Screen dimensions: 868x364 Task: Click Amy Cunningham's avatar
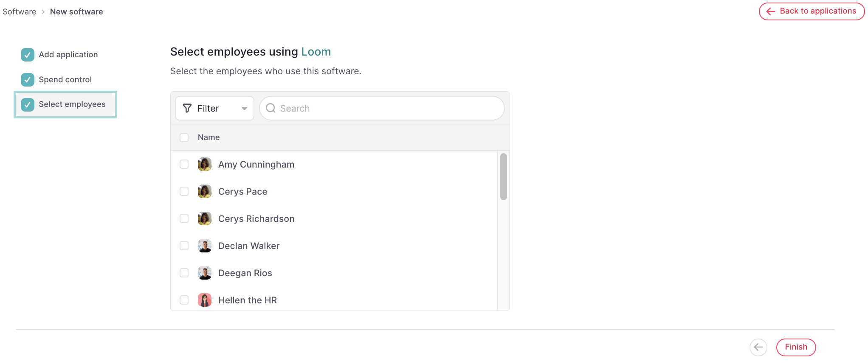205,164
